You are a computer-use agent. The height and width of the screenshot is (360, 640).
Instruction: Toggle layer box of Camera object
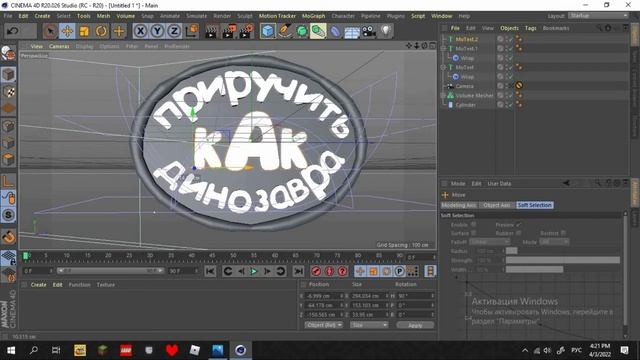tap(500, 86)
